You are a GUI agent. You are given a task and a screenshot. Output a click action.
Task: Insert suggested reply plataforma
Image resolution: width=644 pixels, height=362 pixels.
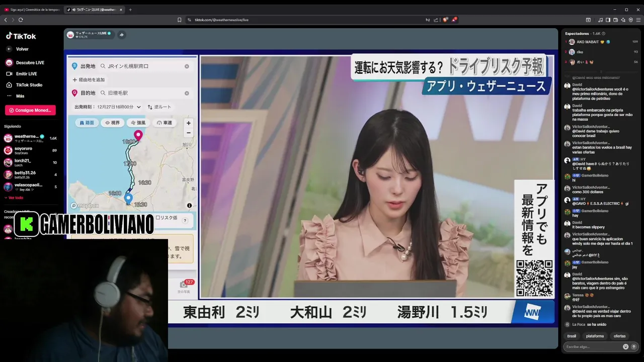click(595, 336)
